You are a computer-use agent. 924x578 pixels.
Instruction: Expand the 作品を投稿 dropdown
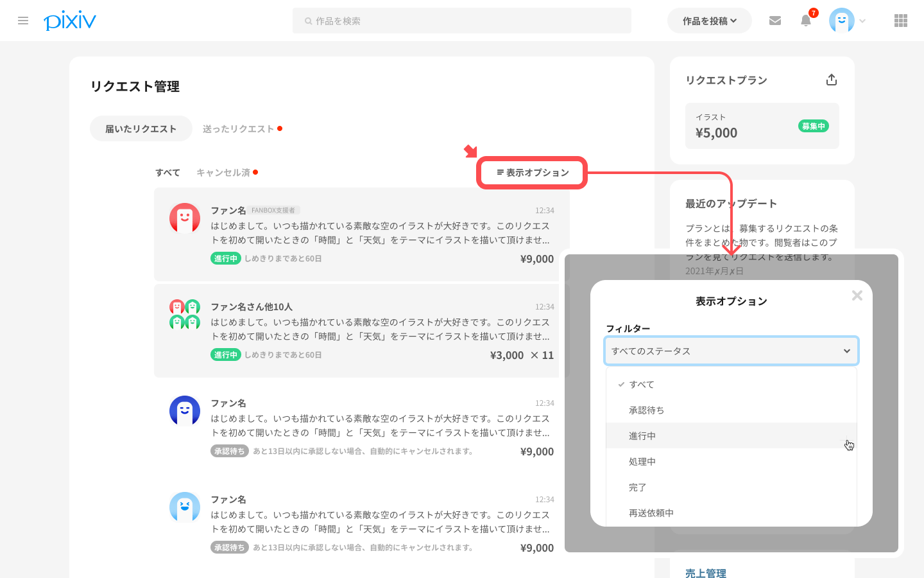click(709, 21)
